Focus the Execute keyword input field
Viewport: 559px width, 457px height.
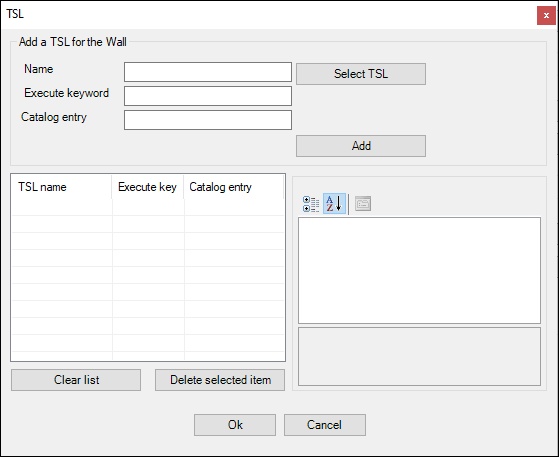208,96
